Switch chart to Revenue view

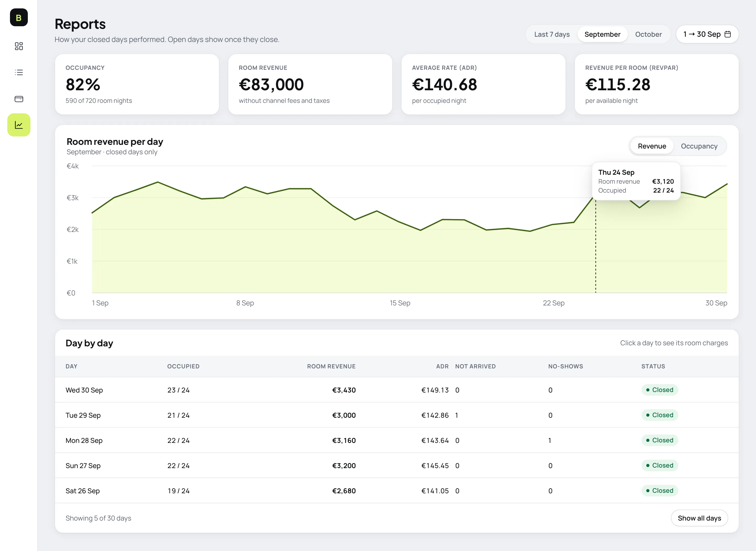tap(652, 146)
